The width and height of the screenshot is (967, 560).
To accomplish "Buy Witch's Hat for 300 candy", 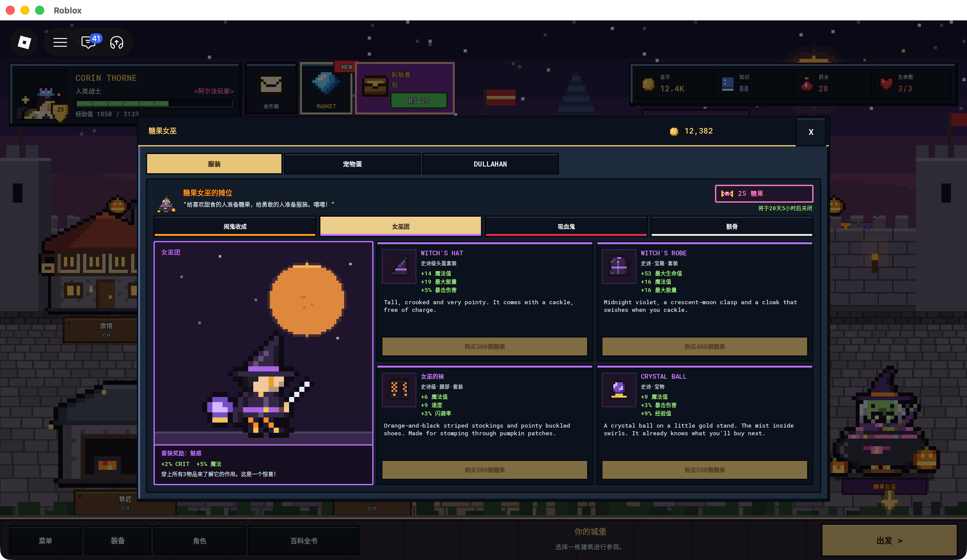I will point(485,346).
